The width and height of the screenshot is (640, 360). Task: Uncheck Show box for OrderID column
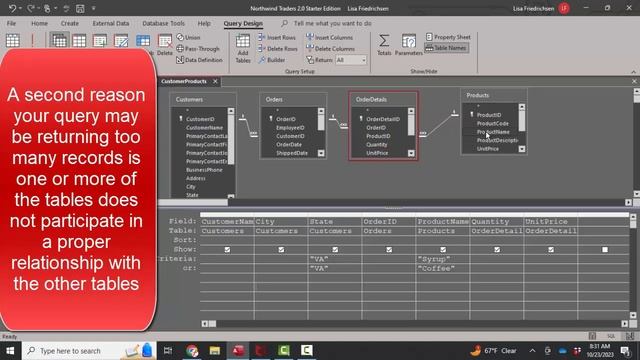pos(389,249)
